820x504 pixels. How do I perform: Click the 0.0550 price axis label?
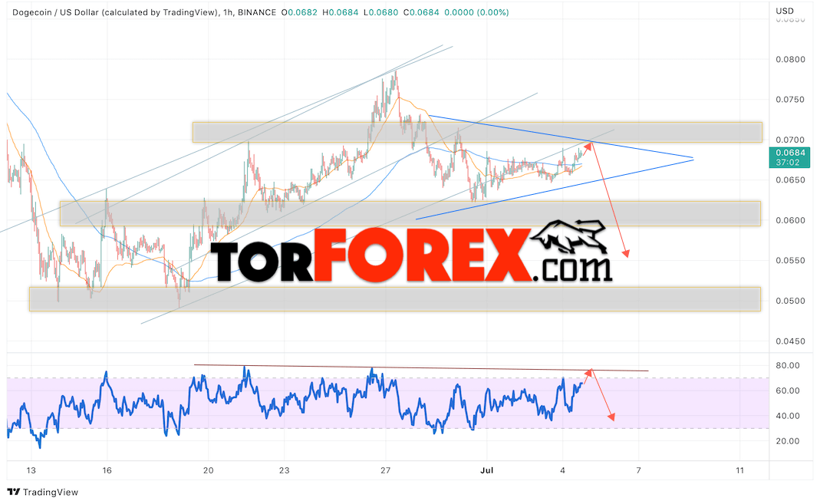point(790,261)
